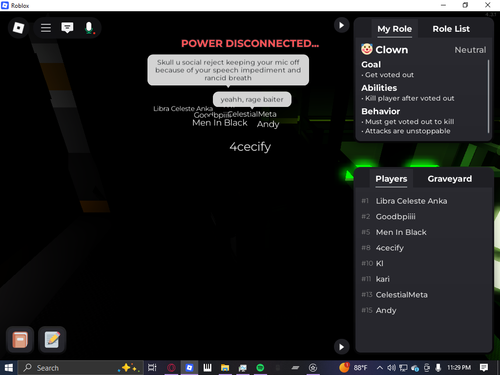Open the hamburger menu in top bar
The width and height of the screenshot is (500, 375).
(x=46, y=28)
